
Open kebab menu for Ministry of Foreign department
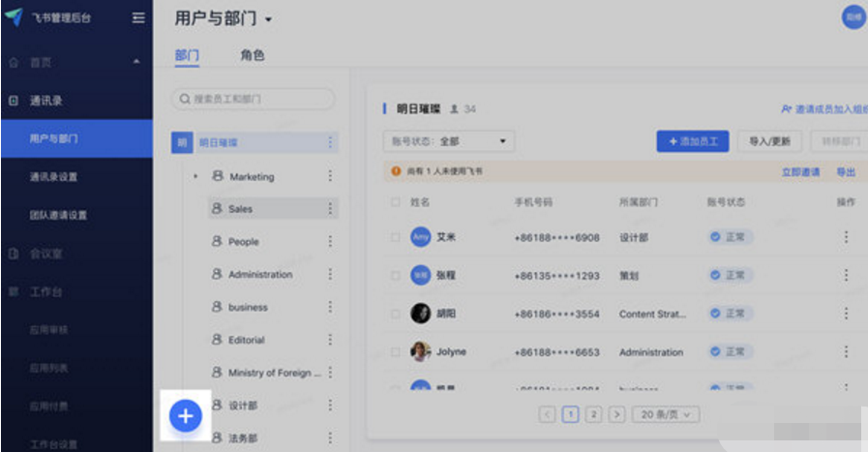tap(330, 373)
